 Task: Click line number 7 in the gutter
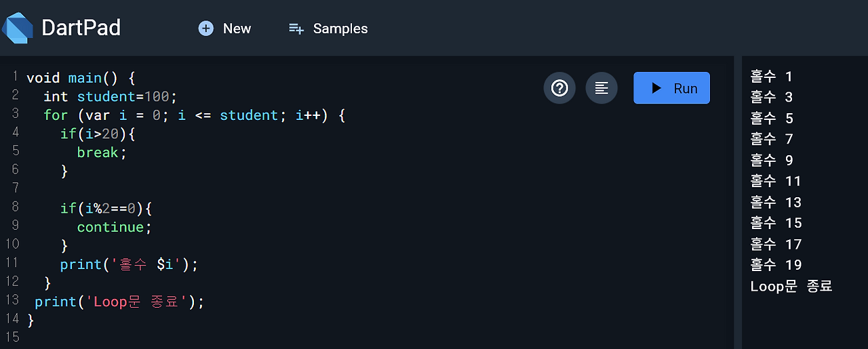click(x=15, y=188)
